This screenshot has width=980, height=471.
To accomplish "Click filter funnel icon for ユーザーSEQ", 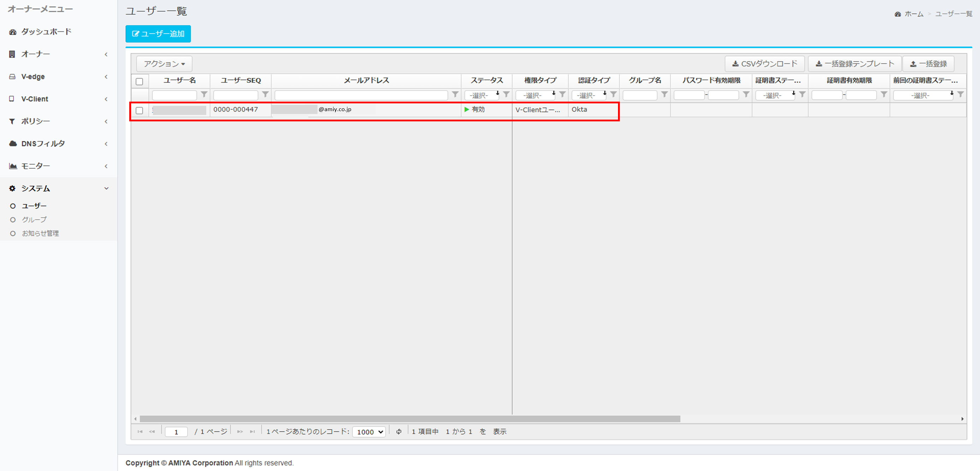I will click(265, 94).
